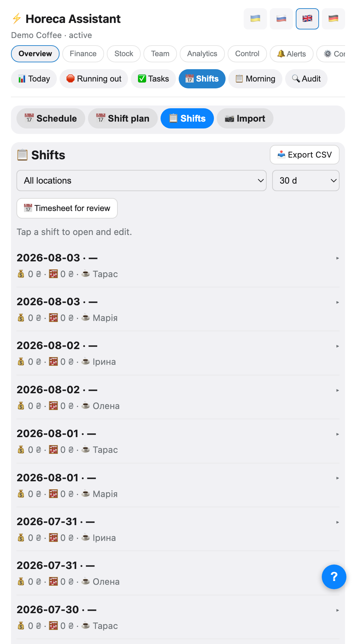Open the 2026-07-31 Олена shift row
356x644 pixels.
click(x=178, y=573)
